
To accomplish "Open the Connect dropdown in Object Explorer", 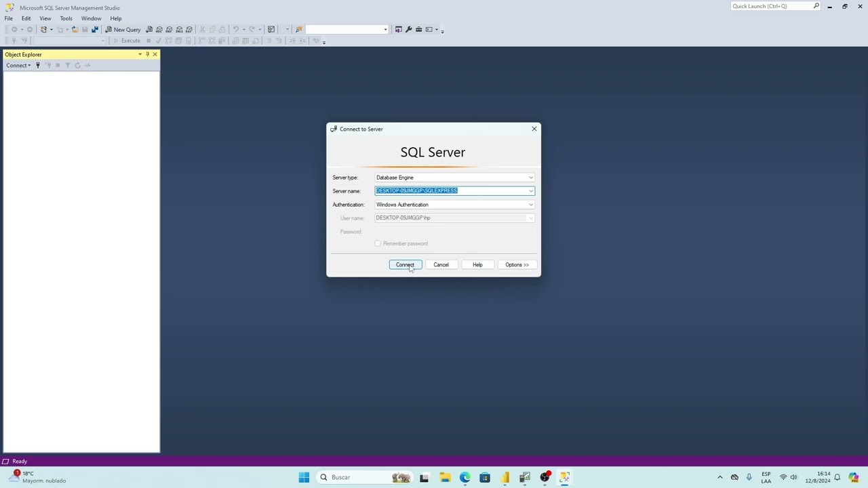I will tap(18, 66).
